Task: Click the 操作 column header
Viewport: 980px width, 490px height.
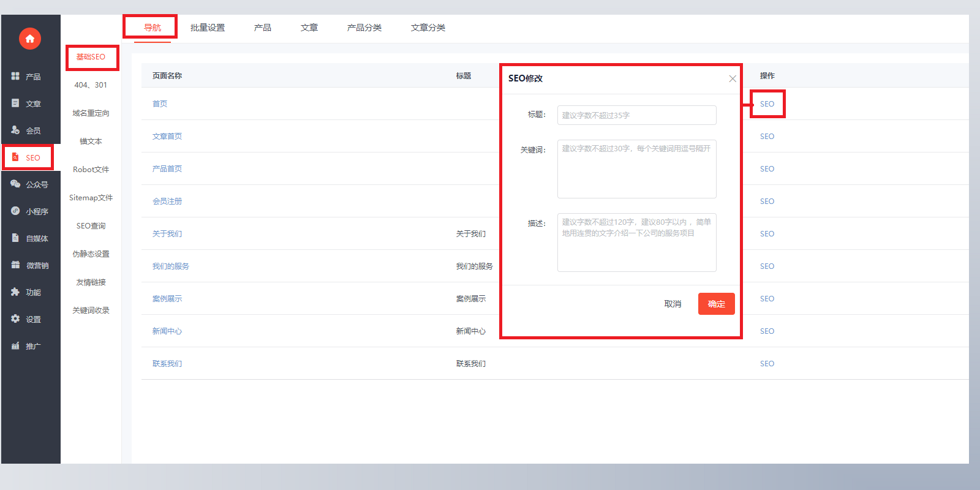Action: tap(767, 76)
